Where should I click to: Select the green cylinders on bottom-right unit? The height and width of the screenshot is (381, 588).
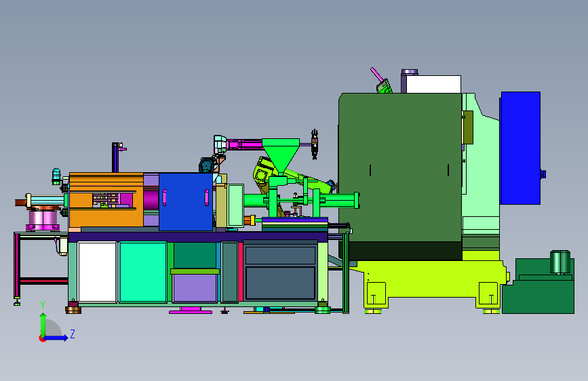560,262
